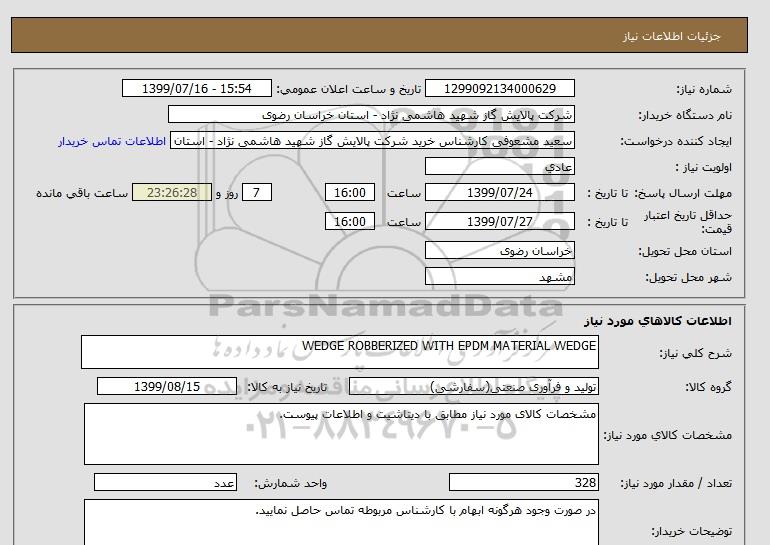Click the WEDGE ROBBERIZED description field
The width and height of the screenshot is (770, 545).
340,352
